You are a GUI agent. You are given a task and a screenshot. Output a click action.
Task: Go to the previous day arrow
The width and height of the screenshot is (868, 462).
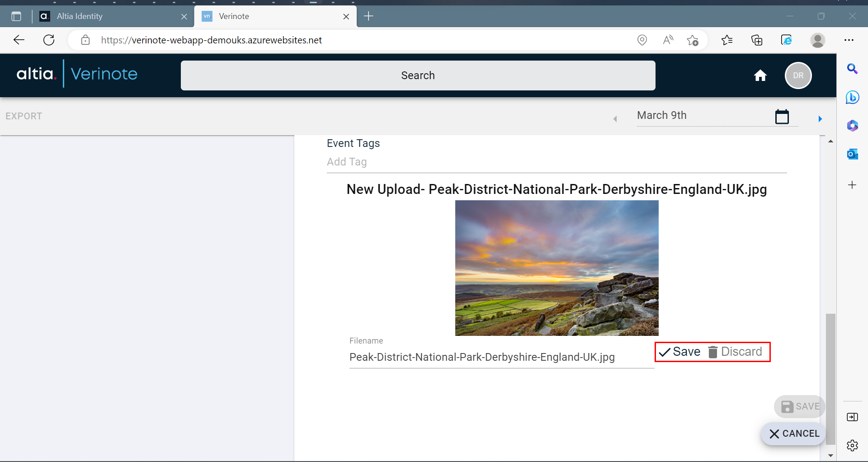pos(615,119)
